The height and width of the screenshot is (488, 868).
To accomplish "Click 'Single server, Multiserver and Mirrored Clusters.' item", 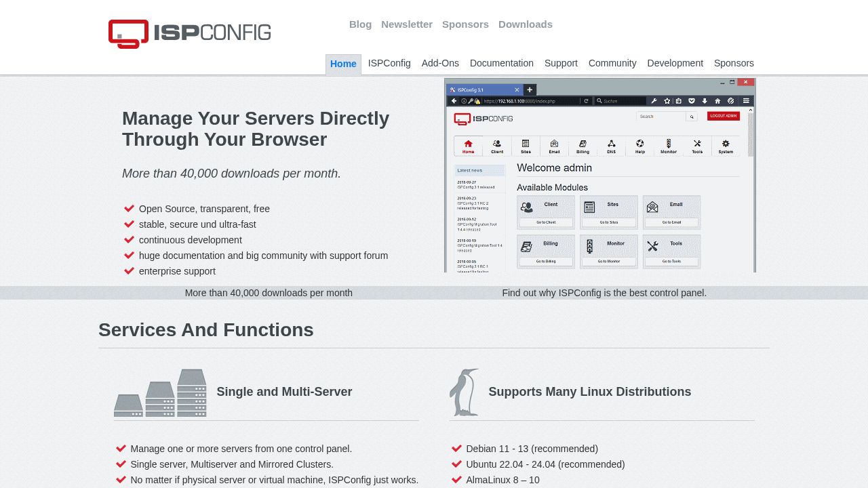I will coord(232,464).
